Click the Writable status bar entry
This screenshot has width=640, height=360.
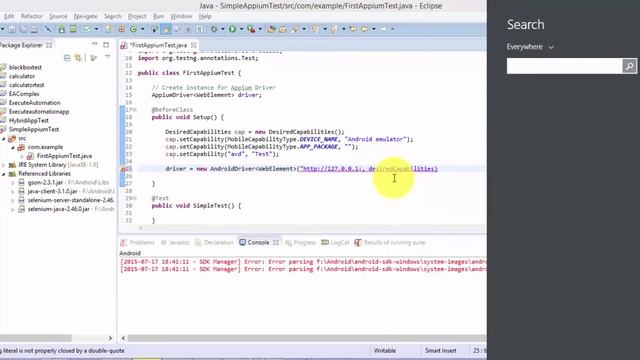pyautogui.click(x=384, y=351)
